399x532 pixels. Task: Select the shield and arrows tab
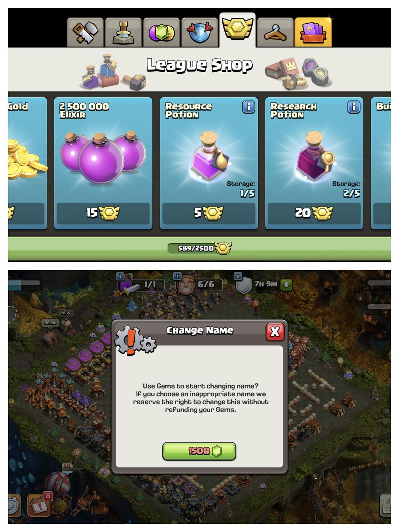[199, 32]
